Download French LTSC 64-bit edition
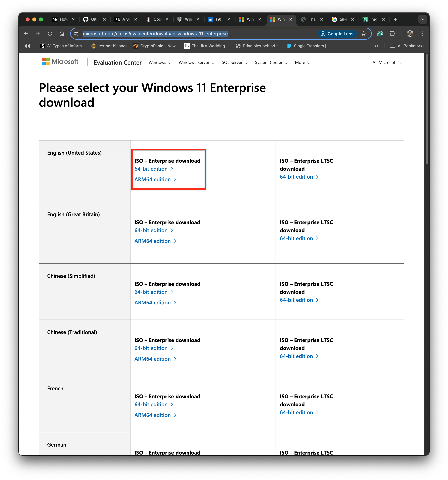448x480 pixels. tap(299, 412)
